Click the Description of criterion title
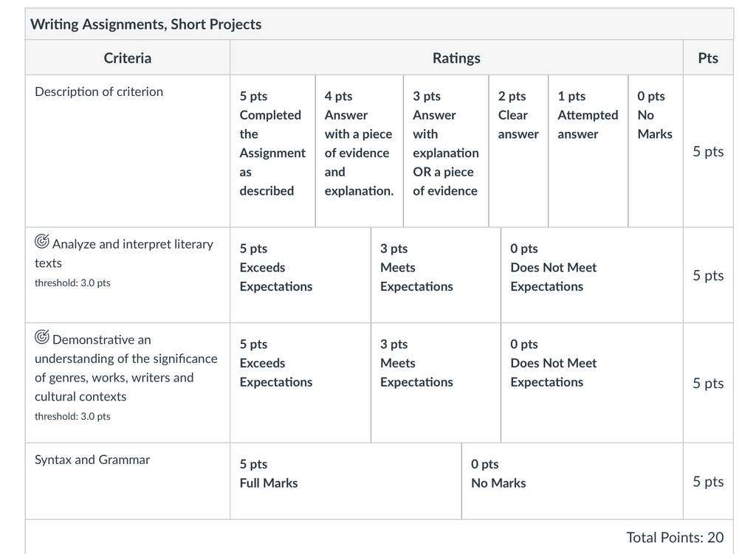Image resolution: width=756 pixels, height=554 pixels. [x=99, y=91]
